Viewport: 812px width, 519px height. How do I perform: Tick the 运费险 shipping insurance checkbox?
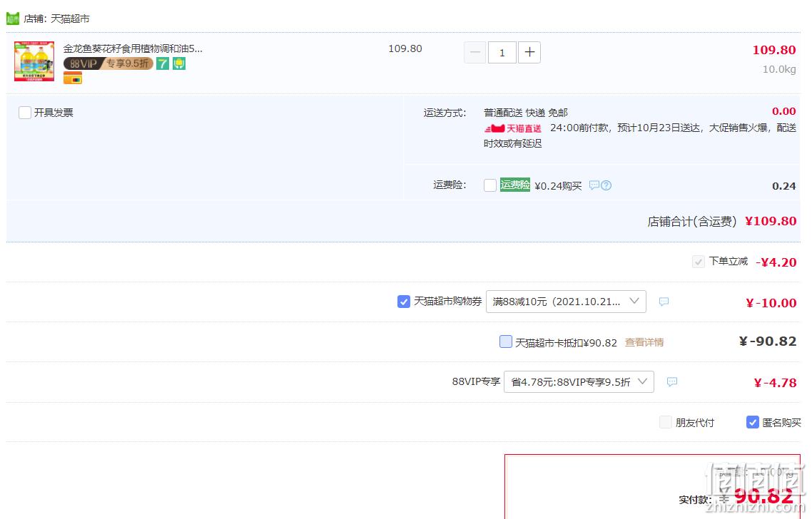click(490, 185)
